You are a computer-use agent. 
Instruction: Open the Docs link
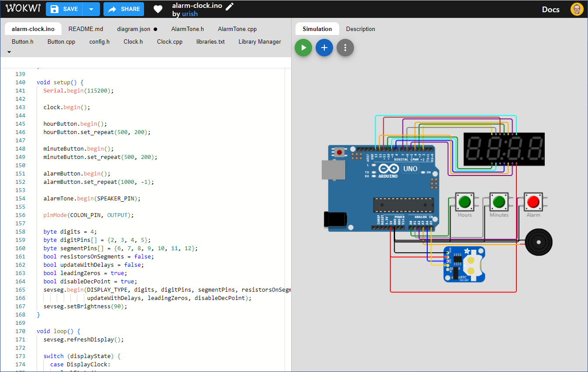[550, 10]
